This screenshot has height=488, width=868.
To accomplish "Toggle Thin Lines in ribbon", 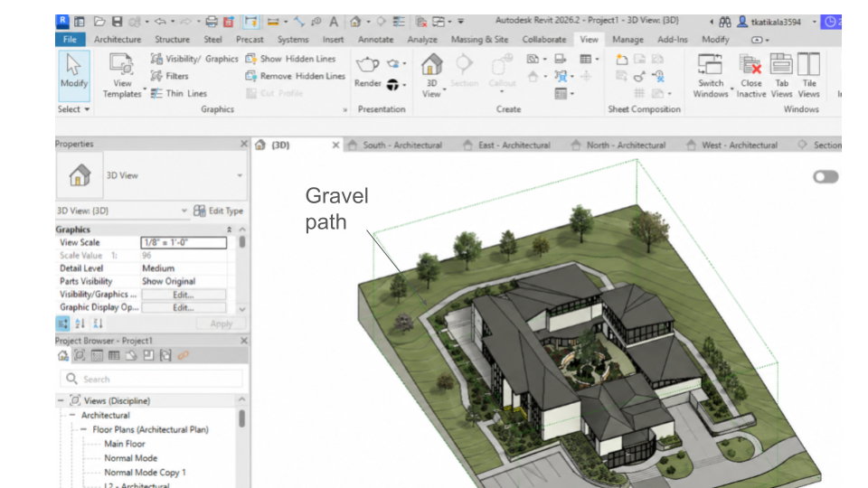I will pyautogui.click(x=179, y=93).
